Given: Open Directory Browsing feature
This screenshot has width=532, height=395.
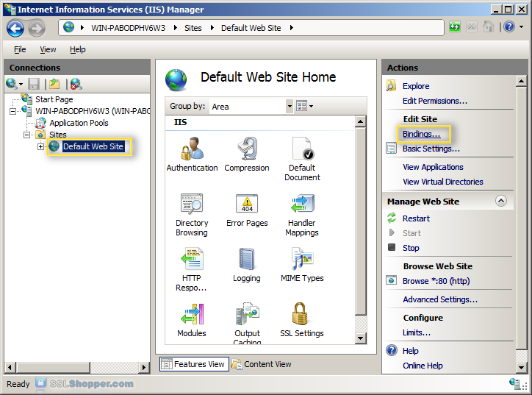Looking at the screenshot, I should [x=192, y=215].
